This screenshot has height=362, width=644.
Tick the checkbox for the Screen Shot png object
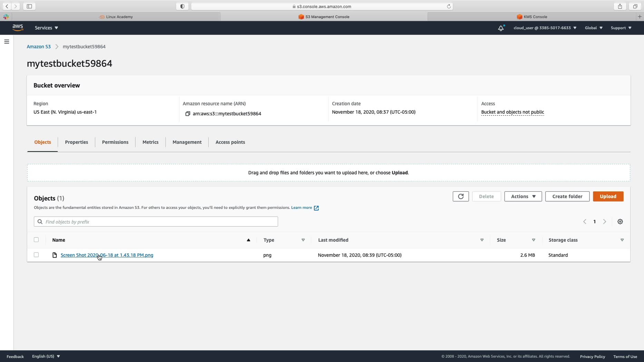(x=36, y=255)
